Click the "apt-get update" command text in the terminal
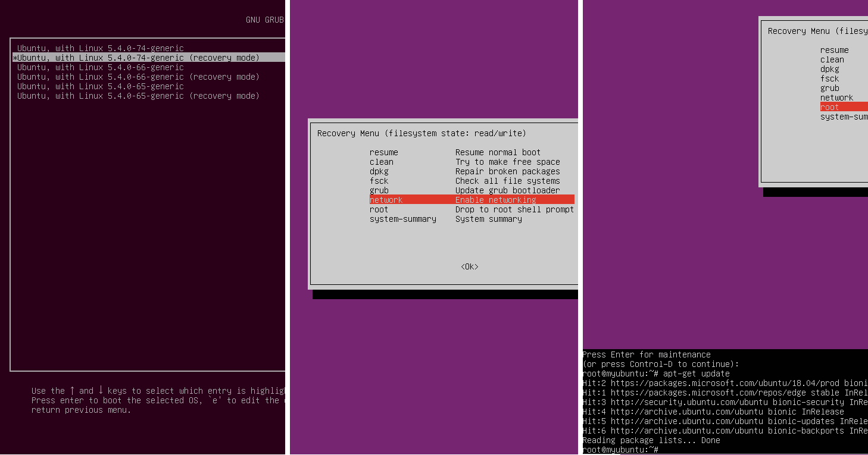 702,374
